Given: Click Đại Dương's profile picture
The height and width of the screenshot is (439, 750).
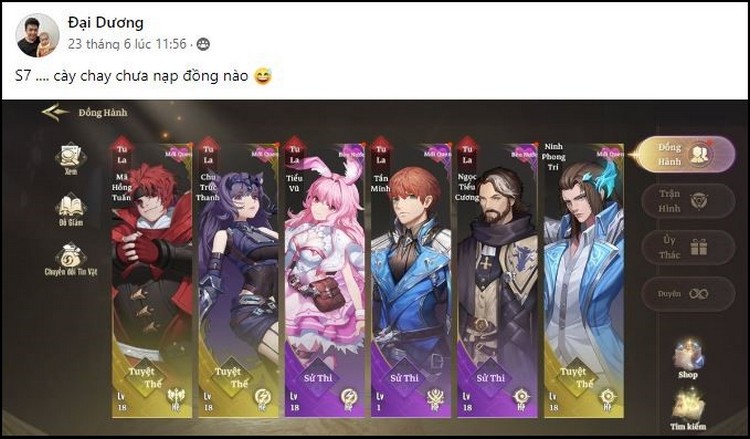Looking at the screenshot, I should [37, 35].
